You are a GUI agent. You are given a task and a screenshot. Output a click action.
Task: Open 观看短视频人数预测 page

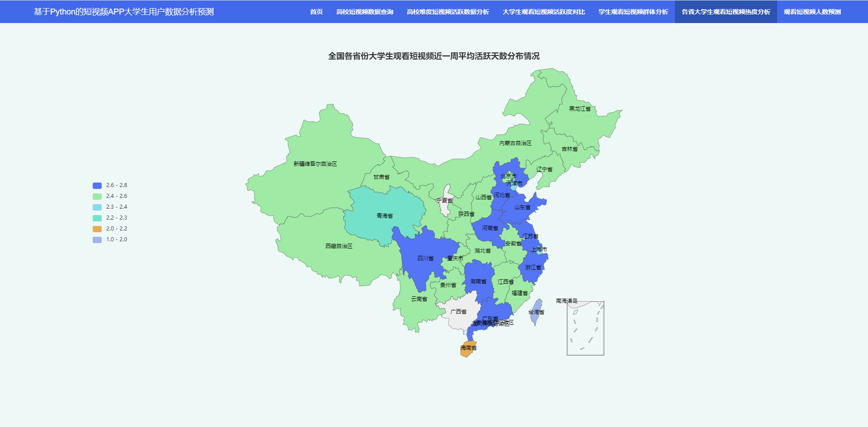pyautogui.click(x=812, y=12)
